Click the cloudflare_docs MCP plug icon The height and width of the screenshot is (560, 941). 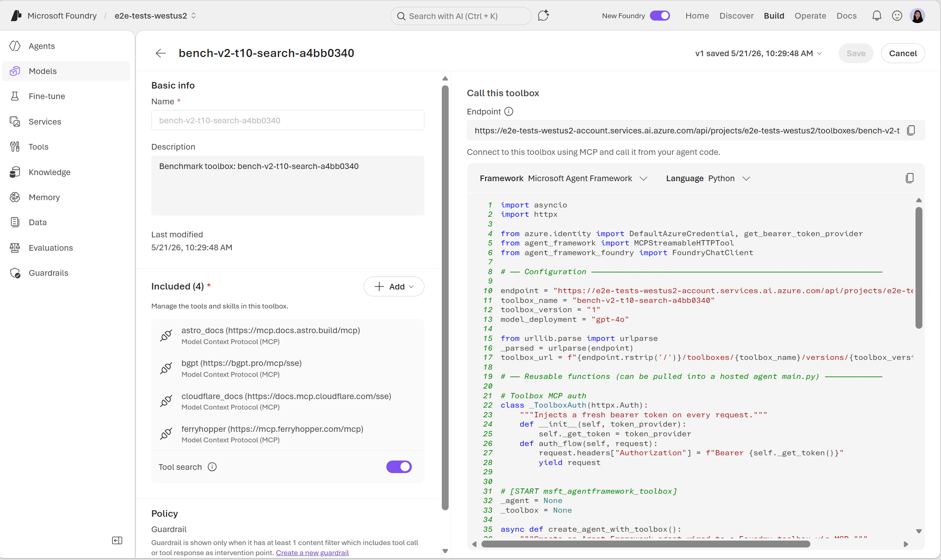tap(166, 401)
